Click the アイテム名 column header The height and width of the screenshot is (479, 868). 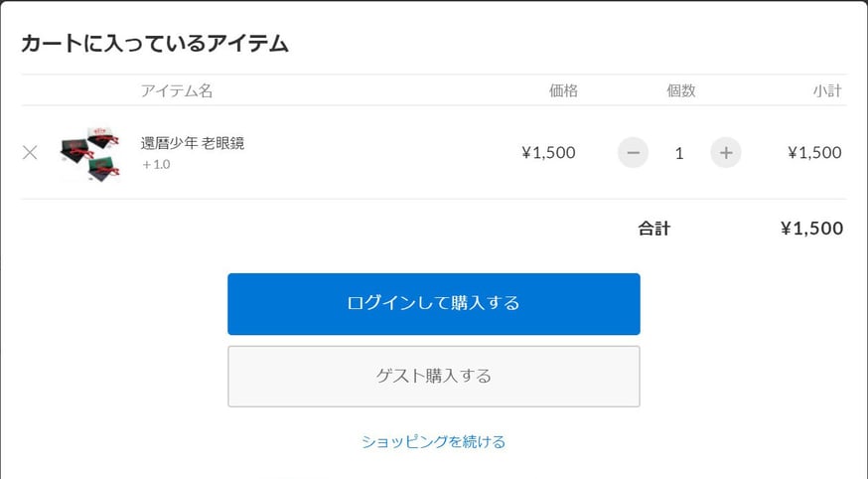[177, 90]
